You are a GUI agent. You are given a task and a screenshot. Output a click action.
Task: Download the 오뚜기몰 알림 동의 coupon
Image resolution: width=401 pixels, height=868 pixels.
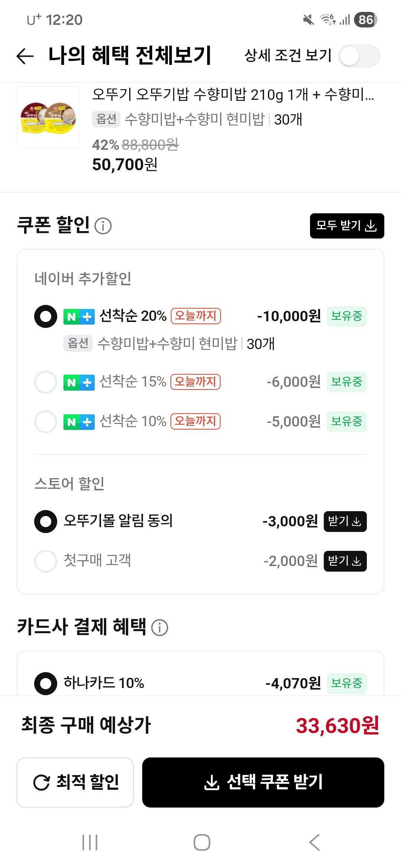pyautogui.click(x=345, y=522)
